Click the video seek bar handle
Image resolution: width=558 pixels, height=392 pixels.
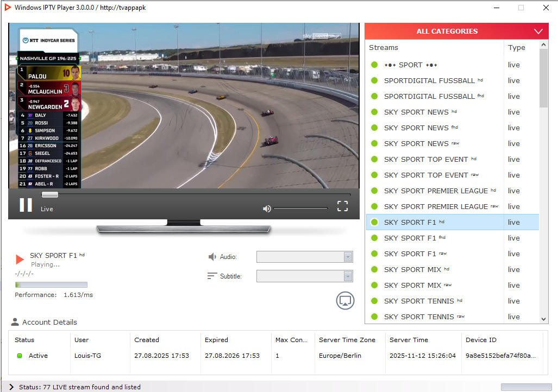pos(49,194)
